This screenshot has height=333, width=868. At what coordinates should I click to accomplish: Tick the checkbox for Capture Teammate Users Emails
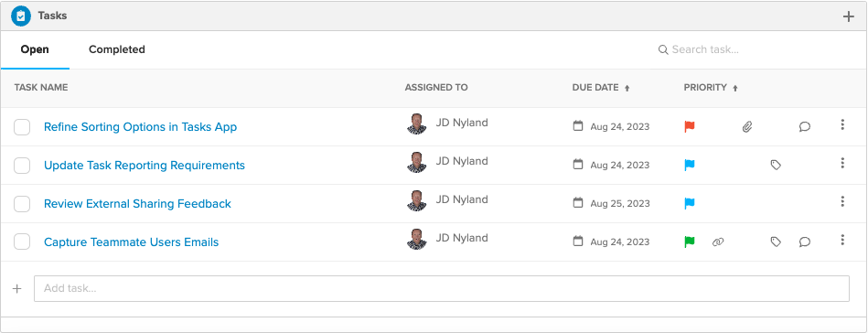(x=22, y=242)
